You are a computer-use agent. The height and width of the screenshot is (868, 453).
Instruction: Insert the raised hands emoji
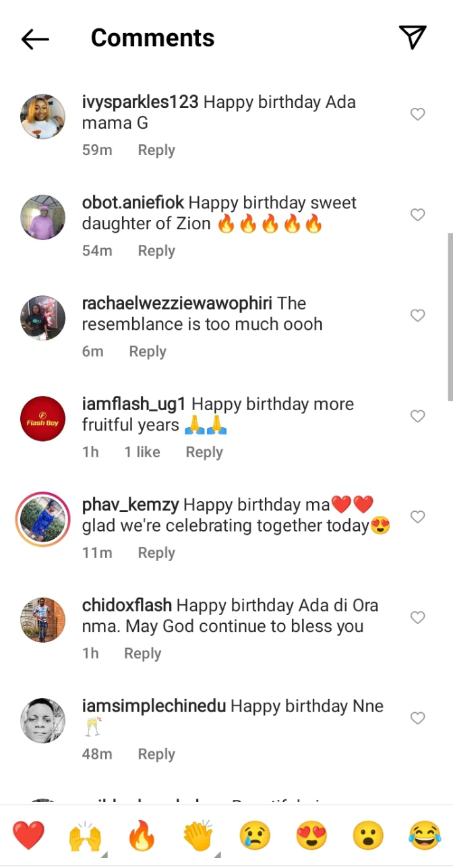85,837
